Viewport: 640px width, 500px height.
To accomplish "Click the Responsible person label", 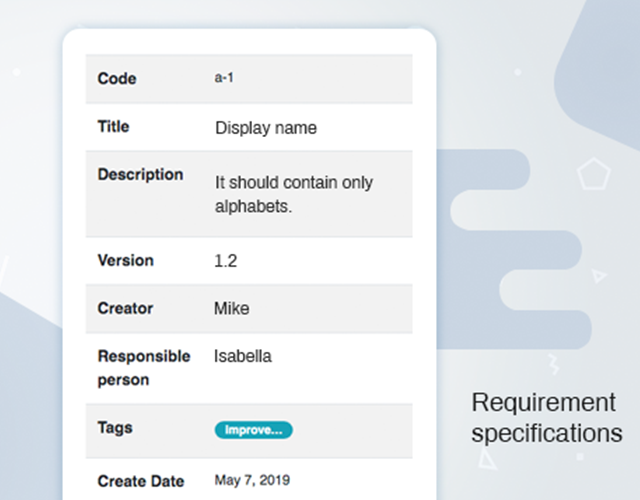I will pos(144,368).
